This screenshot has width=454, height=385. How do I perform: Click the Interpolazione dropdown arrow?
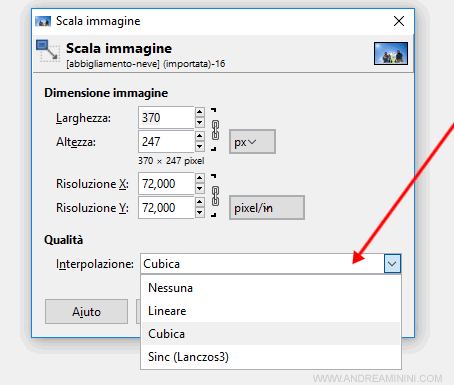coord(392,264)
